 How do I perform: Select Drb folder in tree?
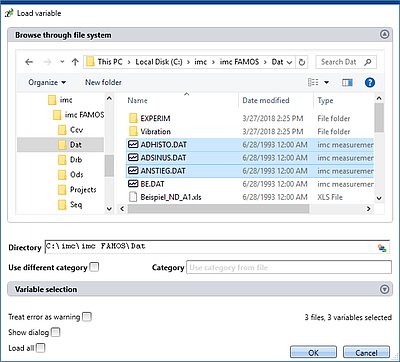click(x=70, y=160)
